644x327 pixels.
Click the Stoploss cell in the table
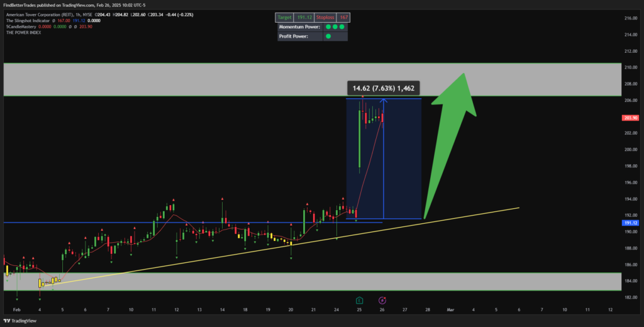[325, 18]
